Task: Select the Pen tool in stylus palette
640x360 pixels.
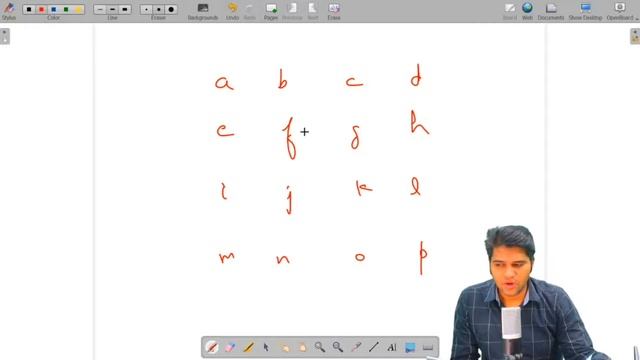Action: coord(212,347)
